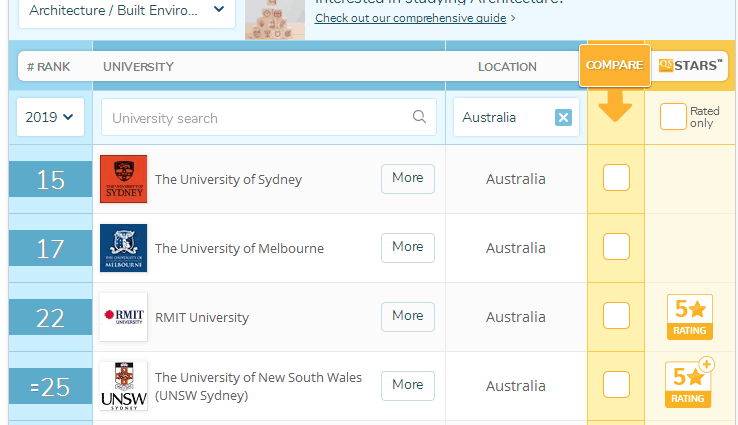
Task: Sort by the LOCATION column header
Action: click(x=507, y=67)
